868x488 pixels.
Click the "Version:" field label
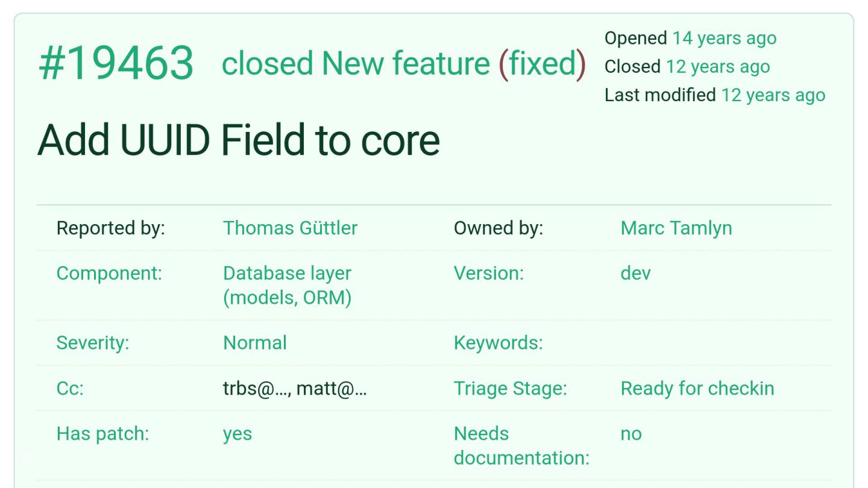tap(489, 273)
